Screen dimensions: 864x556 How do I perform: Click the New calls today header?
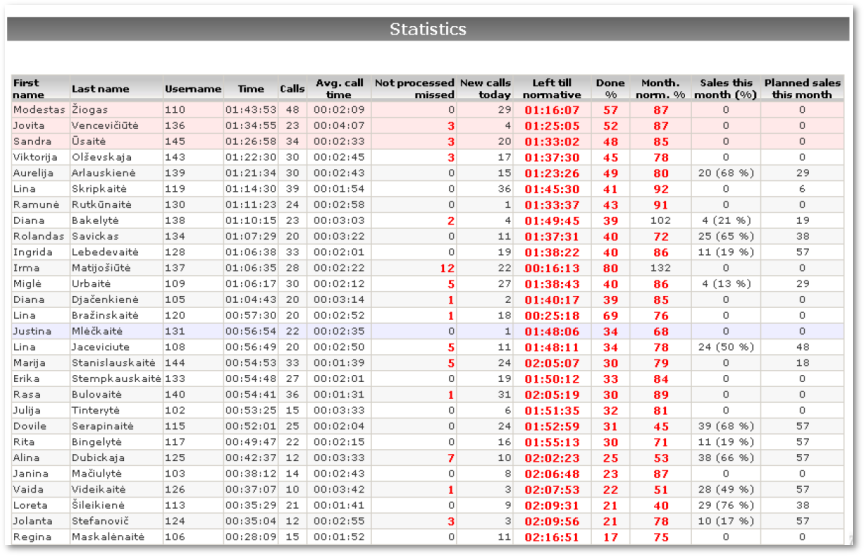(x=485, y=88)
